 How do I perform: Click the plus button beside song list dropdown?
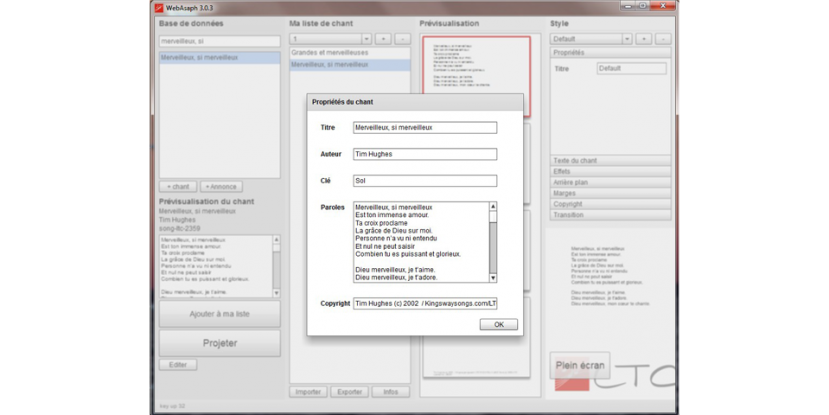[x=383, y=39]
